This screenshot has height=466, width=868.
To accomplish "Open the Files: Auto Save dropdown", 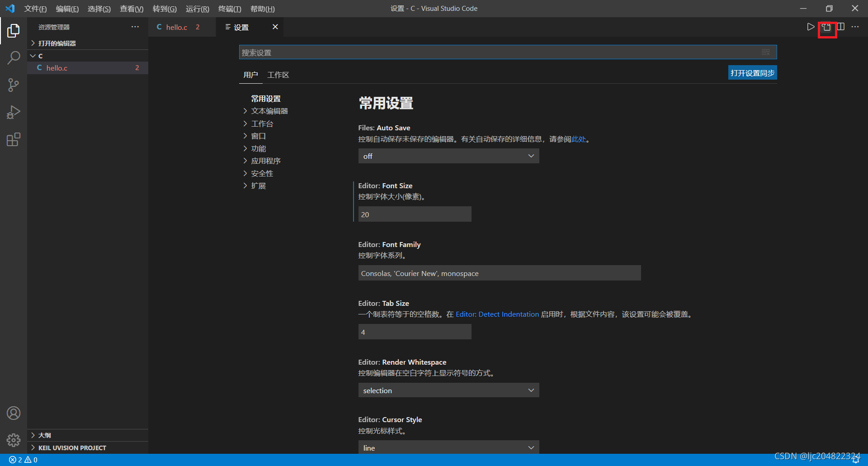I will 448,156.
